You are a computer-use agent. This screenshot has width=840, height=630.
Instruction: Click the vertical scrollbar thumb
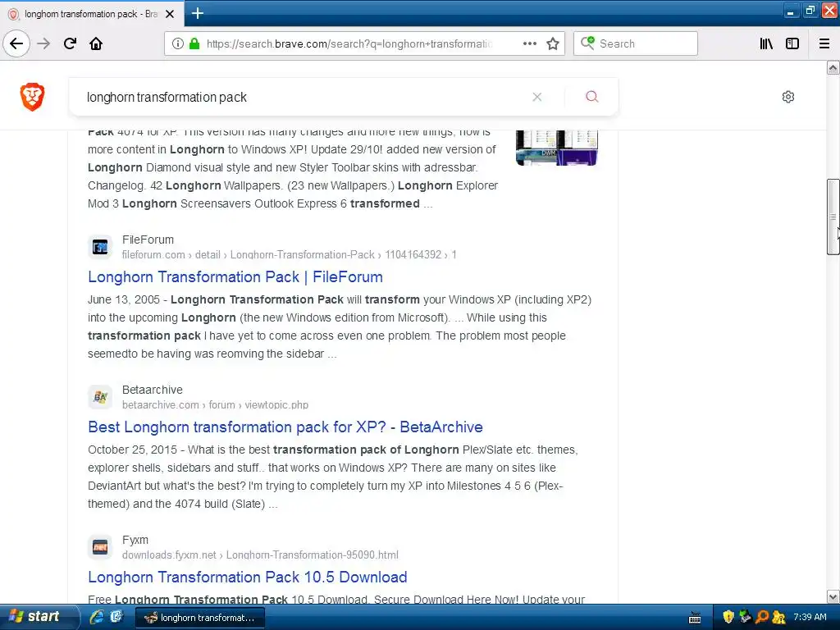click(x=833, y=217)
